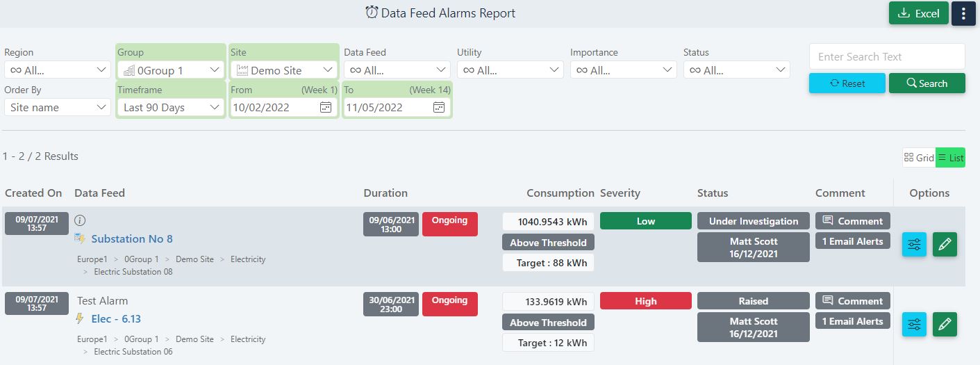This screenshot has width=980, height=365.
Task: Open Timeframe dropdown showing Last 90 Days
Action: point(171,107)
